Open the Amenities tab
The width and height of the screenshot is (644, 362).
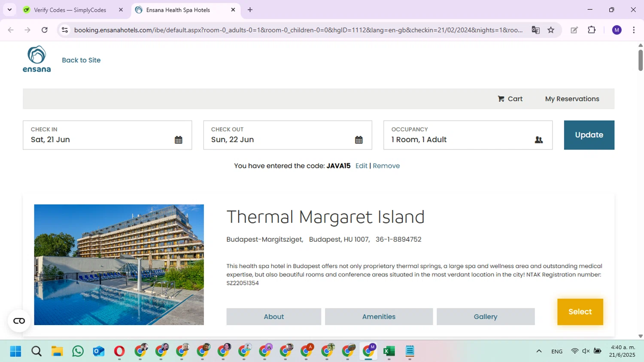[379, 316]
